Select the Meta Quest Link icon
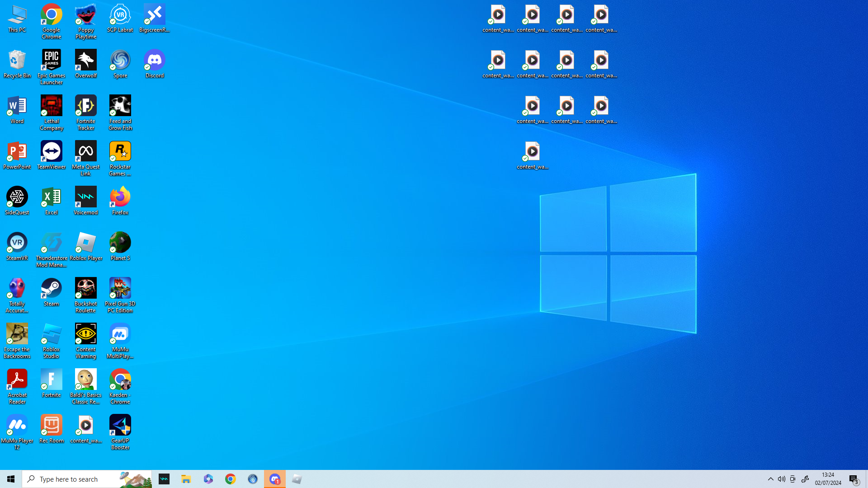Image resolution: width=868 pixels, height=488 pixels. [86, 158]
